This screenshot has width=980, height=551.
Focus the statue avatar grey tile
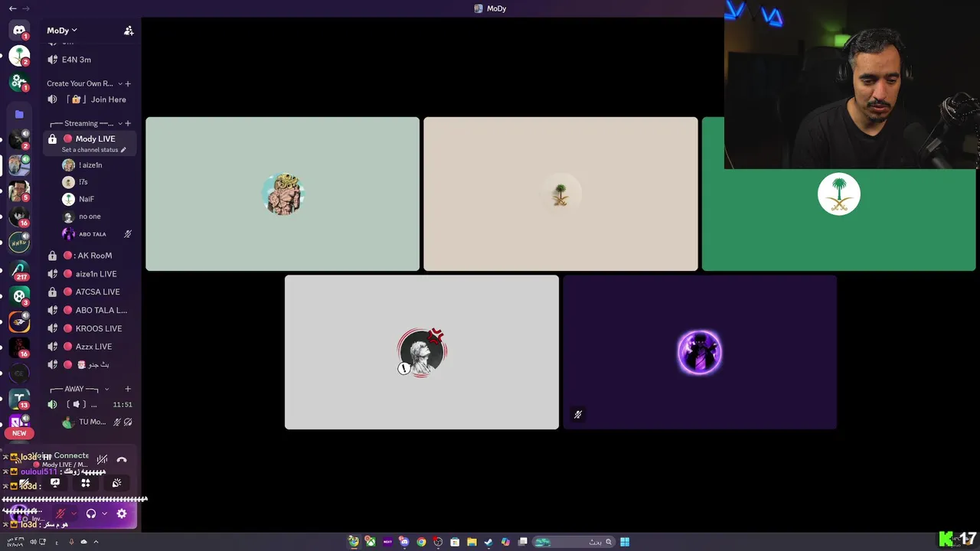click(x=422, y=352)
